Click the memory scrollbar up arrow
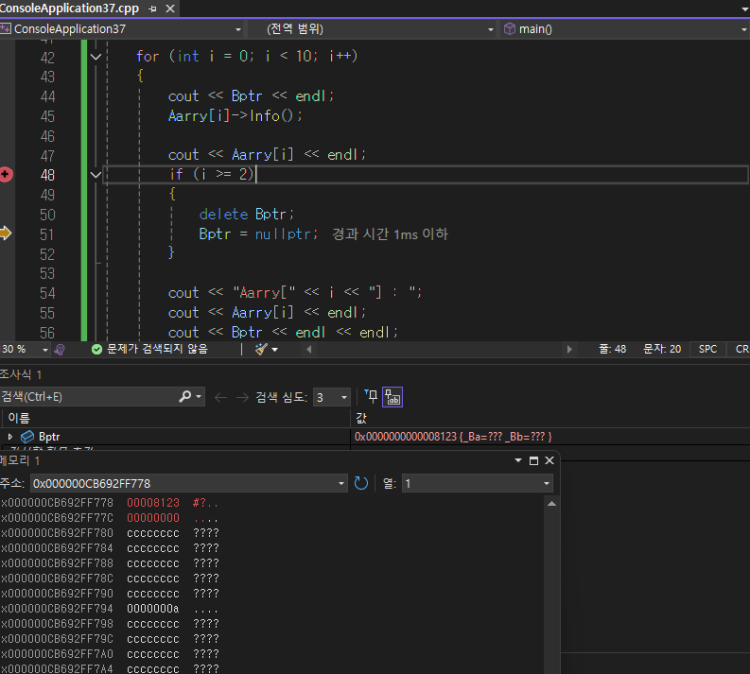The height and width of the screenshot is (674, 750). [551, 504]
